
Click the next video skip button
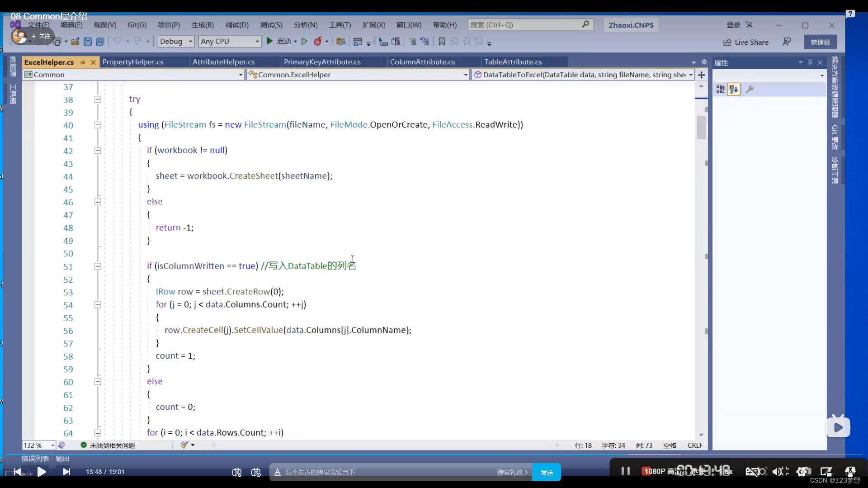pyautogui.click(x=66, y=472)
